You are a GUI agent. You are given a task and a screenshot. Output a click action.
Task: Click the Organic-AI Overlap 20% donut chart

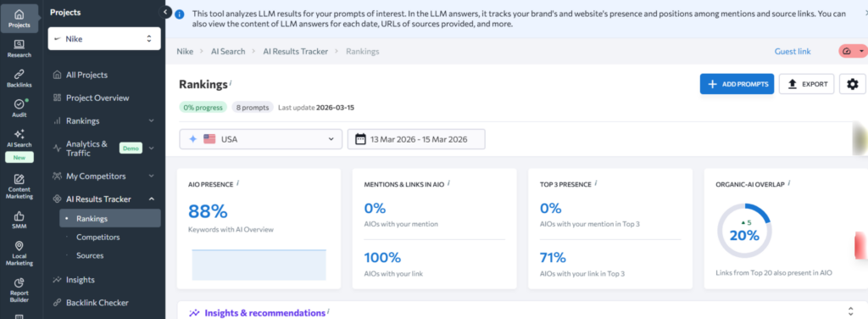pyautogui.click(x=744, y=233)
